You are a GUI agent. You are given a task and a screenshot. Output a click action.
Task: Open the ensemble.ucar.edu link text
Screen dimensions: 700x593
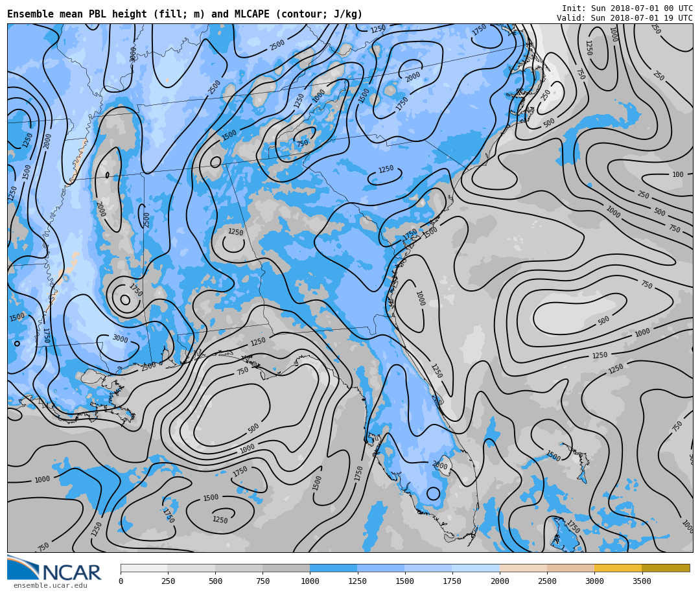[51, 585]
